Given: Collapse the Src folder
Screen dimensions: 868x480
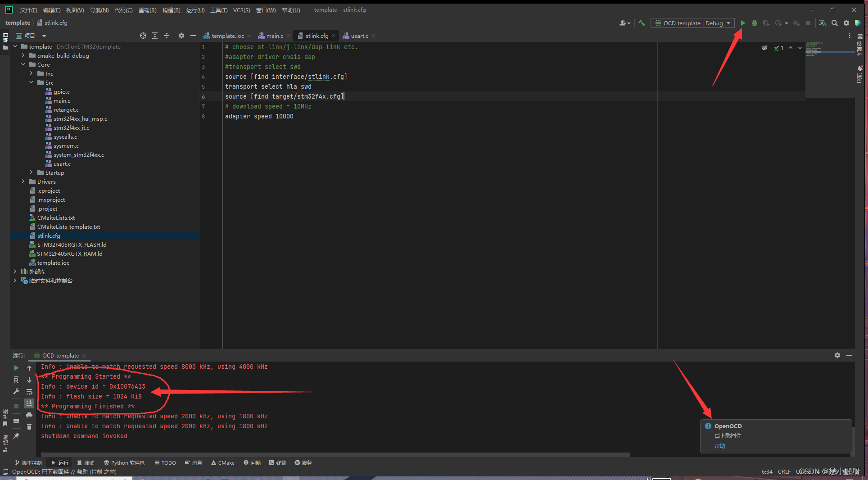Looking at the screenshot, I should click(x=32, y=82).
